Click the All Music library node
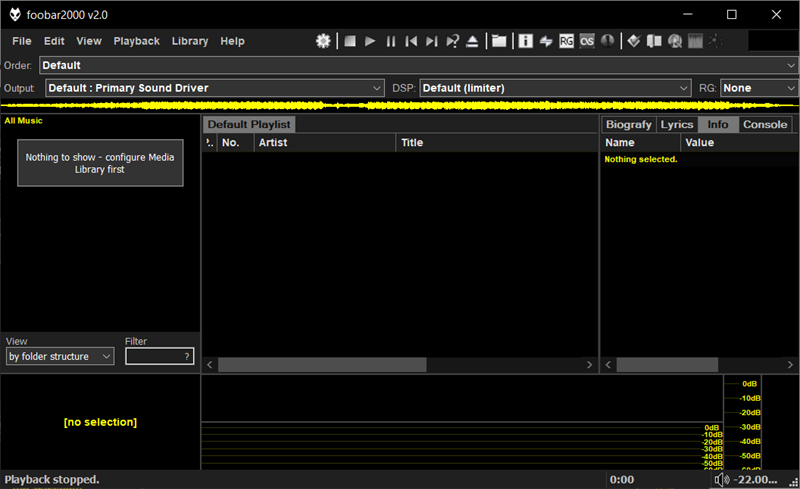Screen dimensions: 800x489 tap(23, 121)
